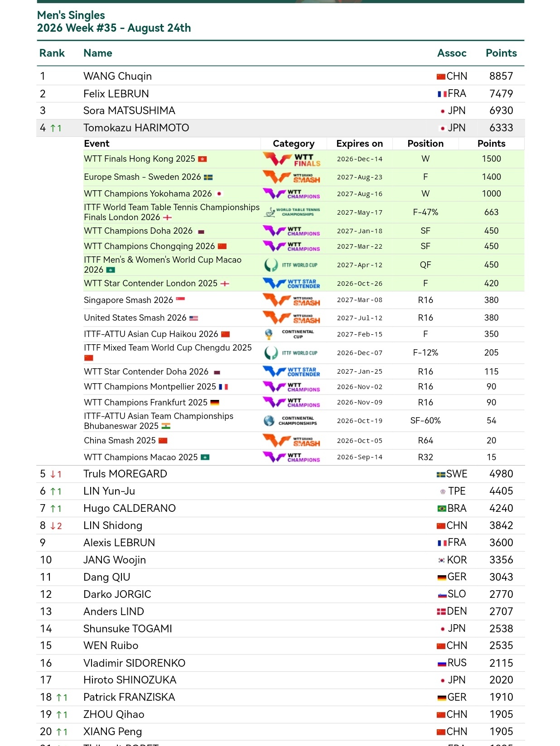Expand Sora MATSUSHIMA's points breakdown
Image resolution: width=560 pixels, height=746 pixels.
click(x=280, y=111)
